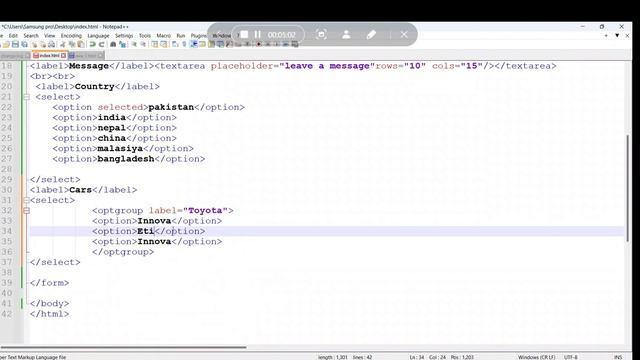Click the Zoom In toolbar icon
Screen dimensions: 640x360
point(134,44)
